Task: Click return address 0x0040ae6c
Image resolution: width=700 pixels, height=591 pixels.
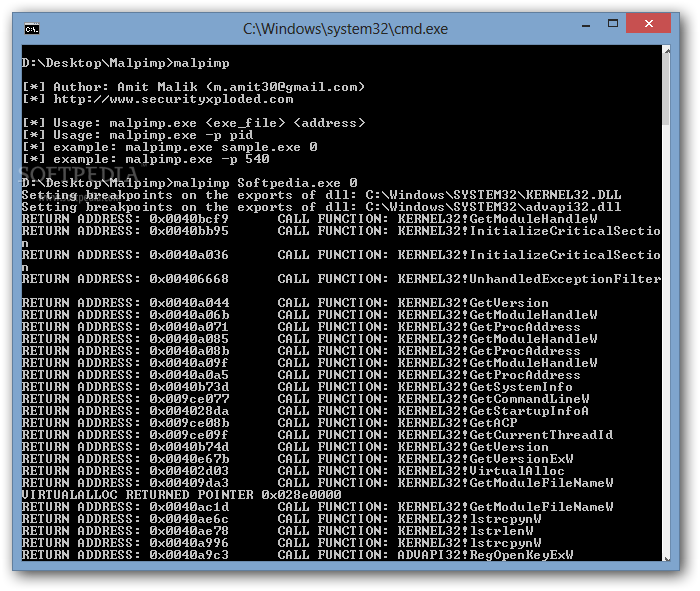Action: pos(189,520)
